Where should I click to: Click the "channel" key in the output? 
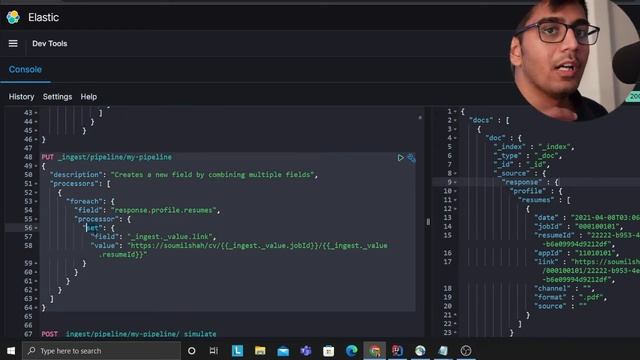coord(552,289)
